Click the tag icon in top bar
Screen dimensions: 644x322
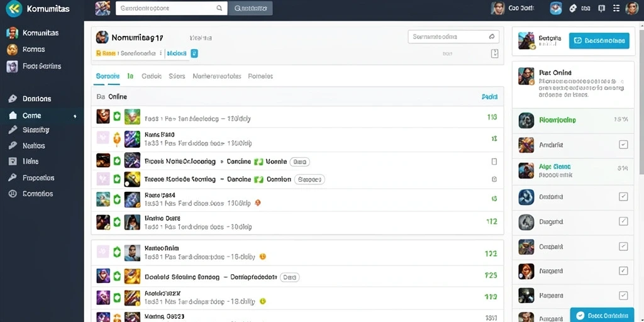[573, 8]
